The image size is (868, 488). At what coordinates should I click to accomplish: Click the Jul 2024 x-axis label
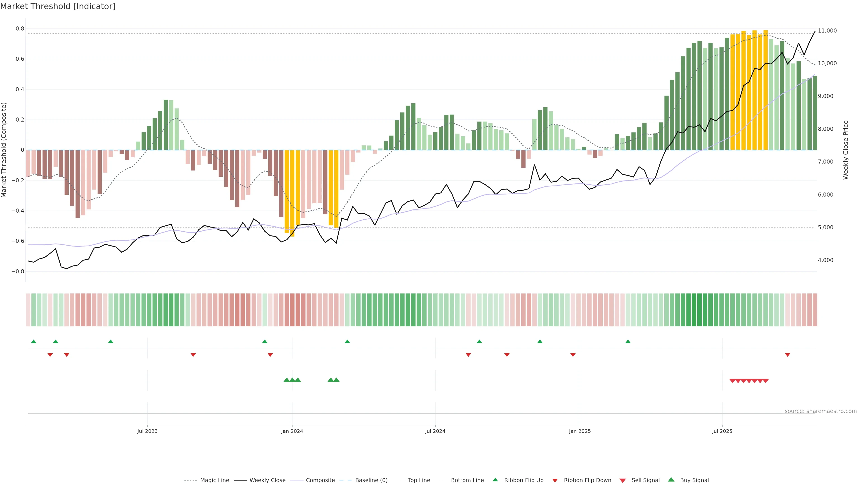click(x=435, y=431)
